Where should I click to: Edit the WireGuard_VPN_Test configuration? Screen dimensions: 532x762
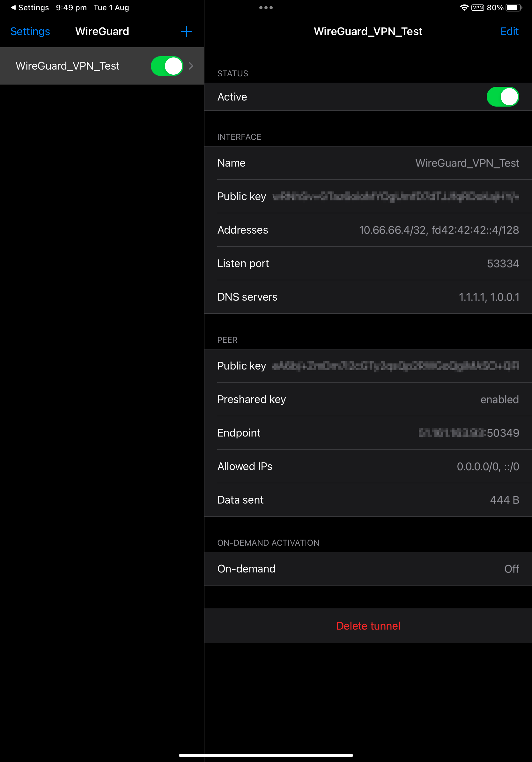509,32
